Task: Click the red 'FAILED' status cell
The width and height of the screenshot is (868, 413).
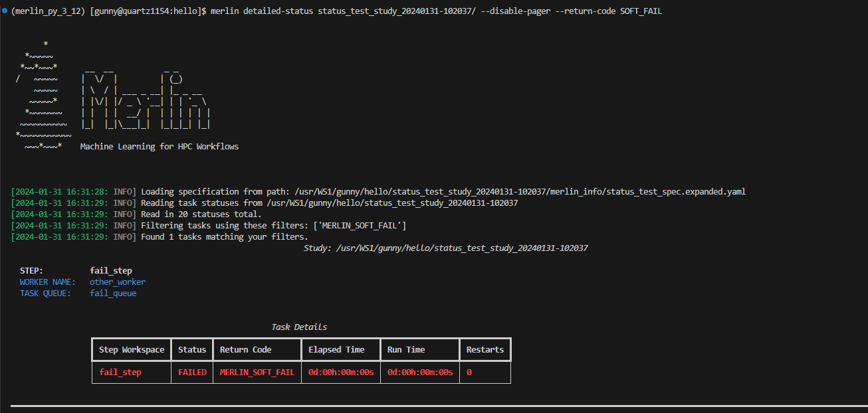Action: click(192, 372)
